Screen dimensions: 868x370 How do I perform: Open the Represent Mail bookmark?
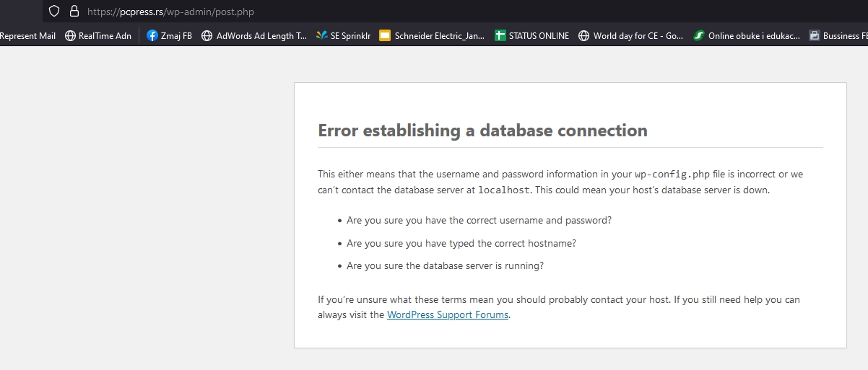(x=27, y=35)
